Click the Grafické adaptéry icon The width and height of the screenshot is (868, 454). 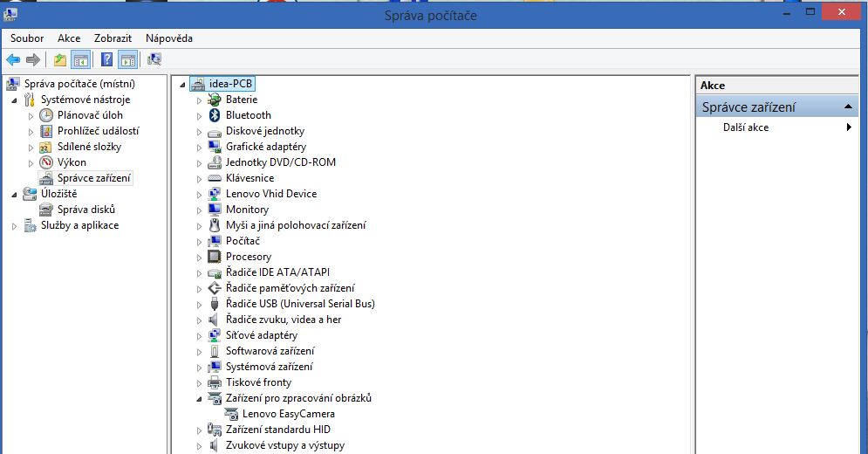click(215, 147)
